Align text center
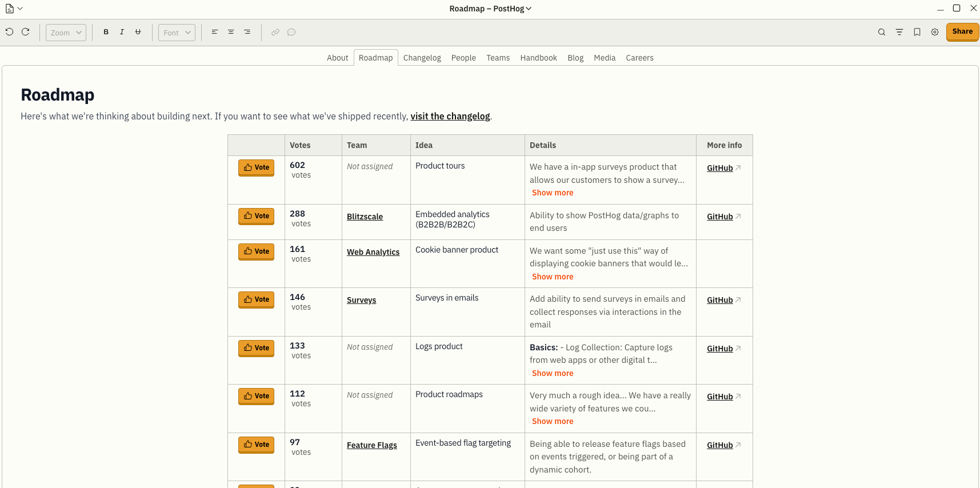 pos(231,32)
